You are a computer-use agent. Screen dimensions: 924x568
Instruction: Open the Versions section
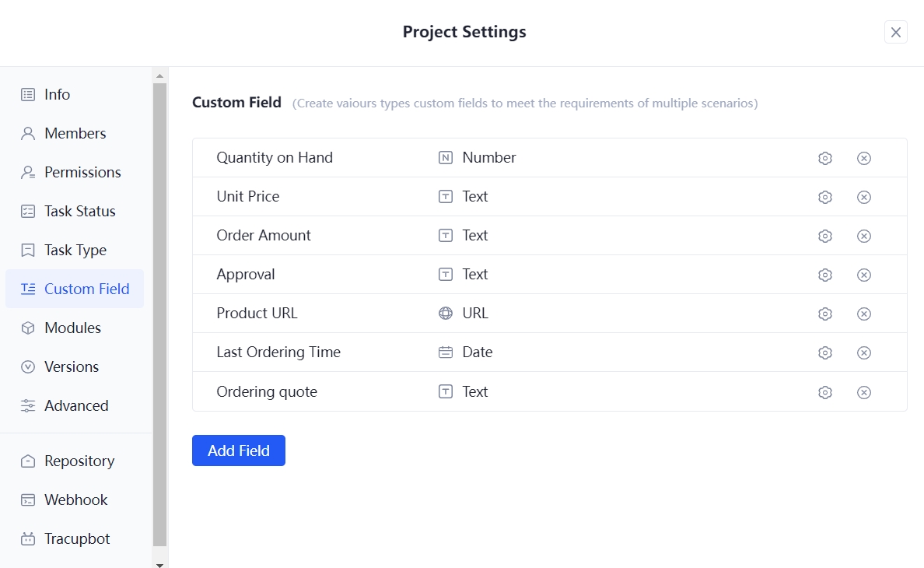[x=72, y=366]
